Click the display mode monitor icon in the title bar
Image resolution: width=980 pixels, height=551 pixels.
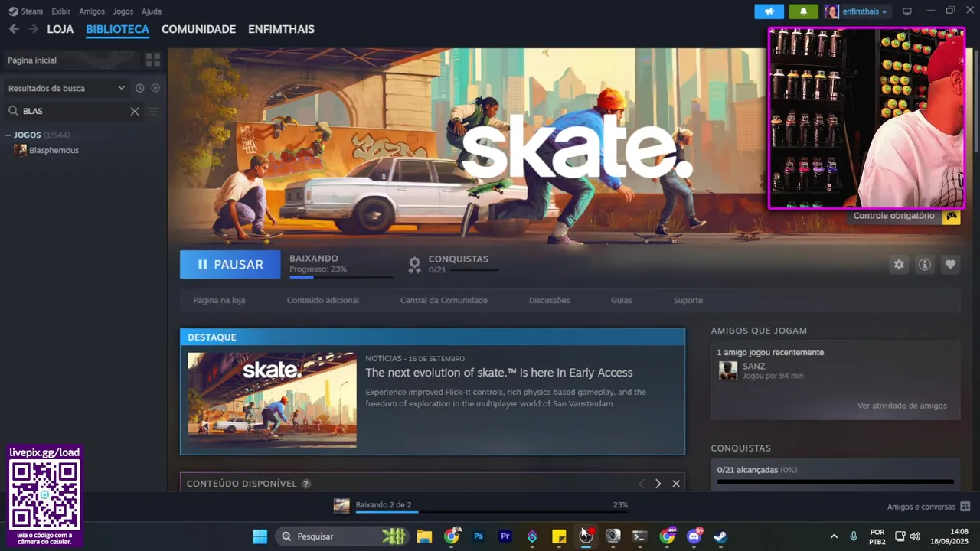(x=907, y=11)
